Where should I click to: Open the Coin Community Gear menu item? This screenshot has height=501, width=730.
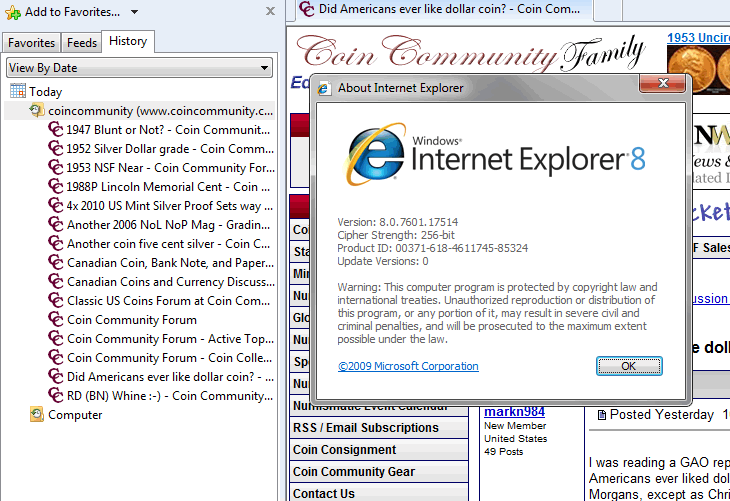tap(379, 472)
